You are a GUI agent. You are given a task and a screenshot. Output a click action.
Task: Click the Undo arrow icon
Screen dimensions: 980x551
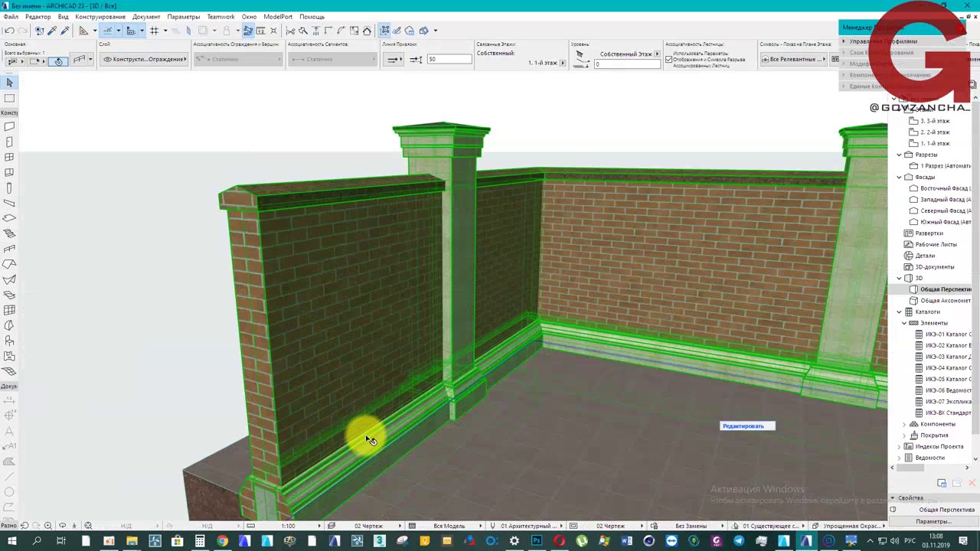coord(9,31)
